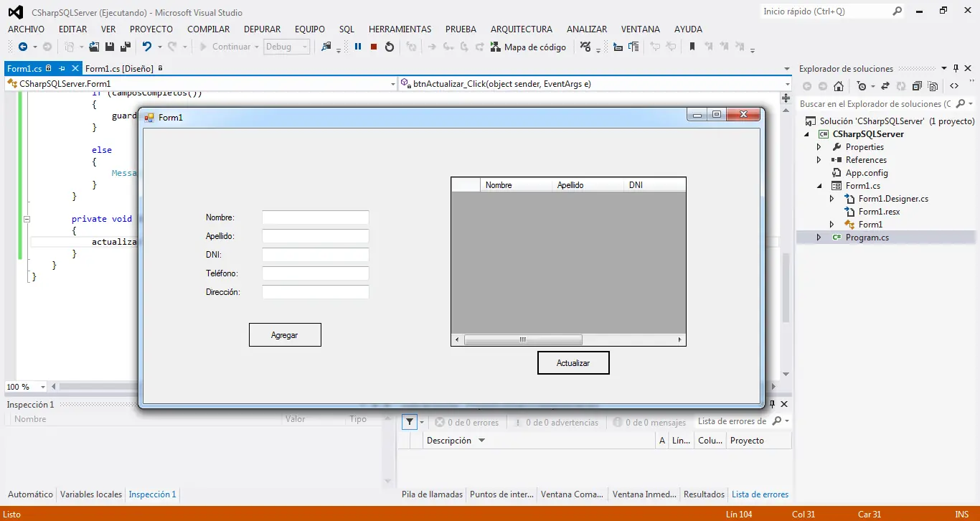This screenshot has height=521, width=980.
Task: Click the Apellido column header in the grid
Action: pos(588,185)
